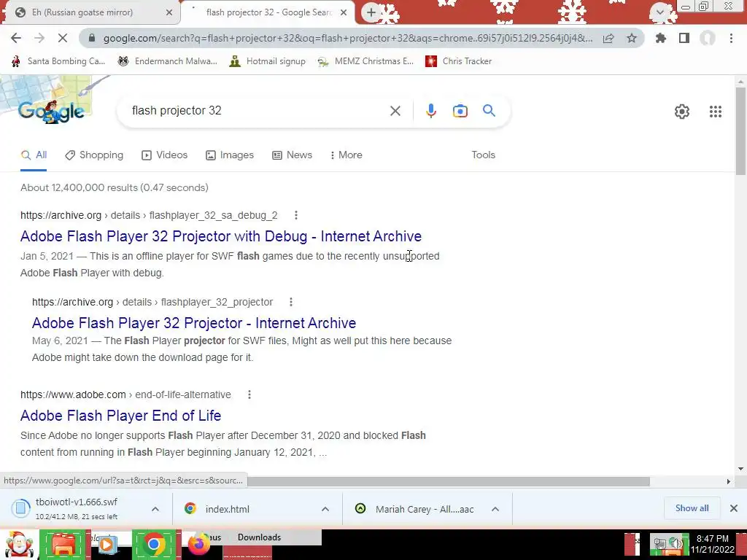The width and height of the screenshot is (747, 560).
Task: Switch to the Videos results tab
Action: pos(165,155)
